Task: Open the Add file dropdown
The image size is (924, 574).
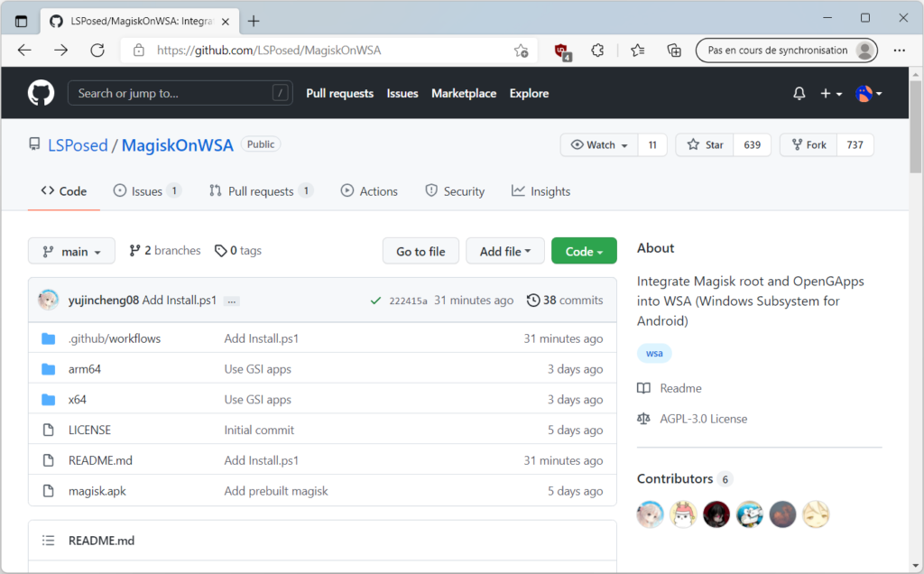Action: 505,252
